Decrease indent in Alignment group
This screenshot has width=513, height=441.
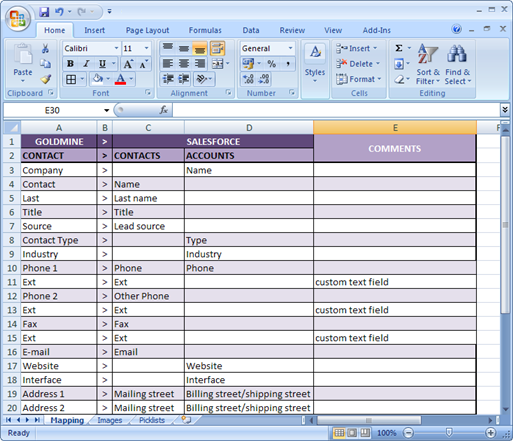[x=168, y=79]
